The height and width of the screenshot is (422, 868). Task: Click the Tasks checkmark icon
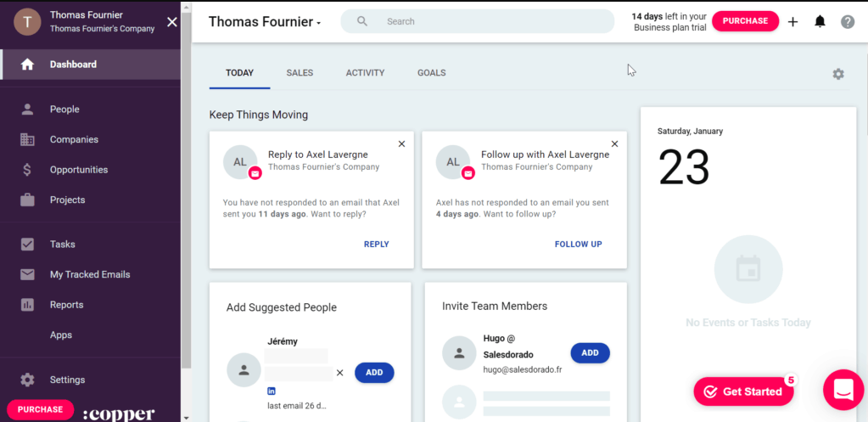pos(27,245)
